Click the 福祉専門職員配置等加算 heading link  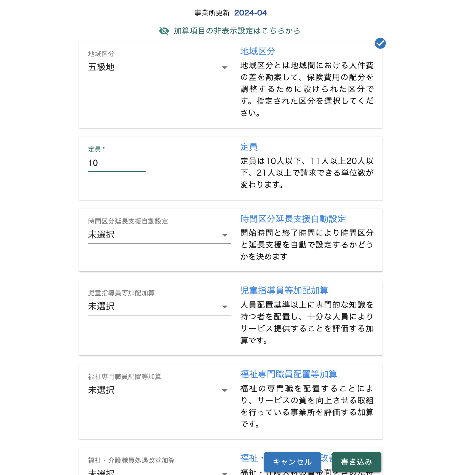(288, 374)
